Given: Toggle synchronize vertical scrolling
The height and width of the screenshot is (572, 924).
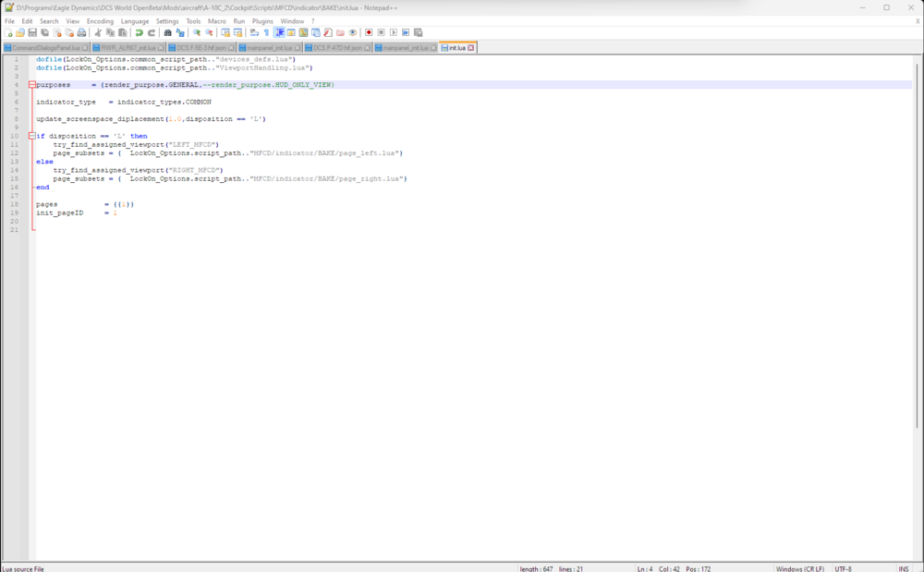Looking at the screenshot, I should (225, 32).
